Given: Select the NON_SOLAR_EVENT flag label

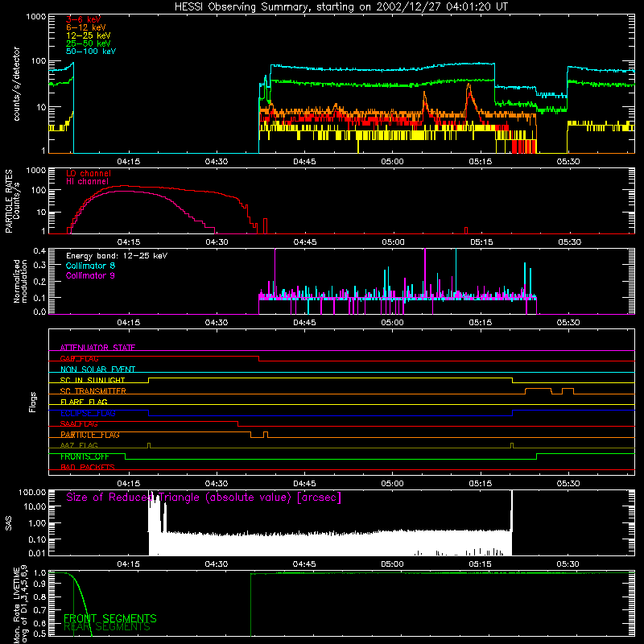Looking at the screenshot, I should click(x=97, y=369).
